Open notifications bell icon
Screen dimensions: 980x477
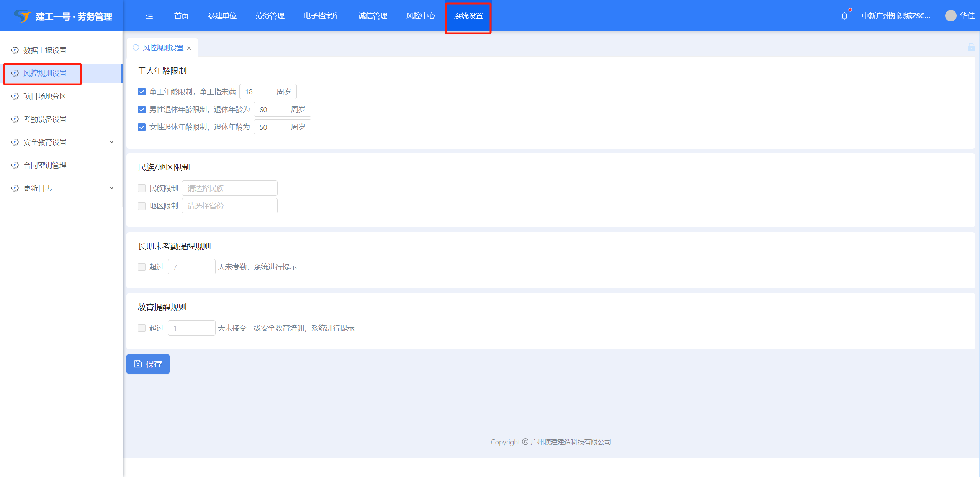tap(844, 16)
